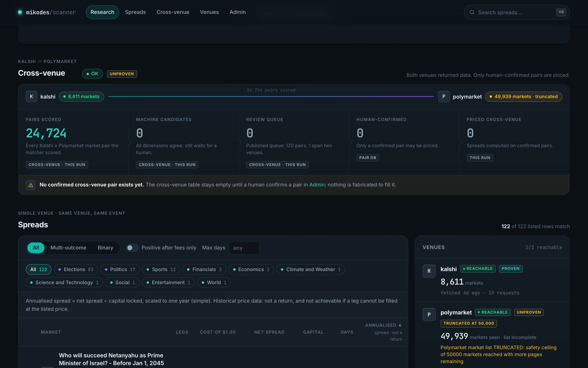Filter by Science and Technology category
This screenshot has height=368, width=588.
pyautogui.click(x=64, y=282)
